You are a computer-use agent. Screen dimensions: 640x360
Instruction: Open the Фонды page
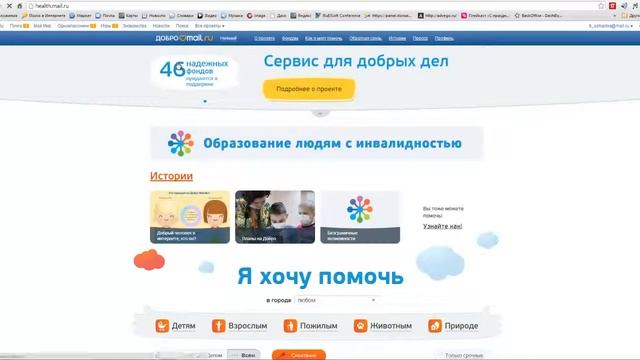click(290, 38)
